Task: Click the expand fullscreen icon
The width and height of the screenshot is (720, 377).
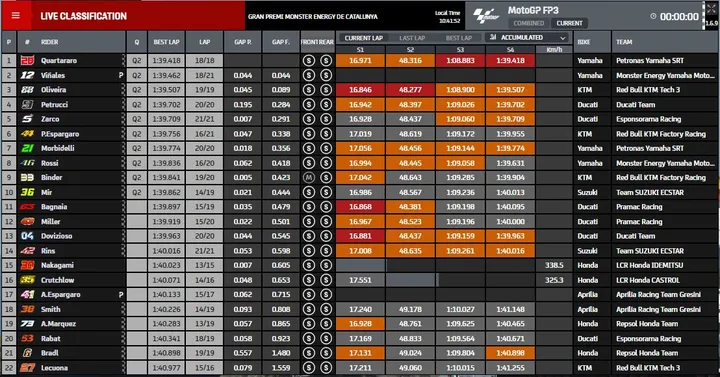Action: 711,9
